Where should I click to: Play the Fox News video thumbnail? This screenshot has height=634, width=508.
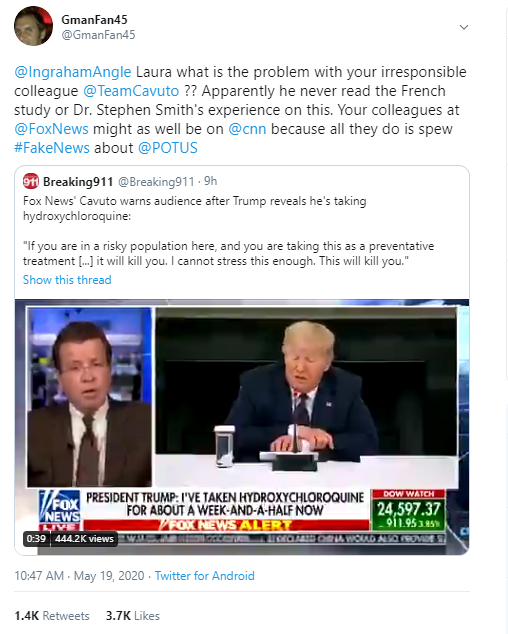pos(242,427)
